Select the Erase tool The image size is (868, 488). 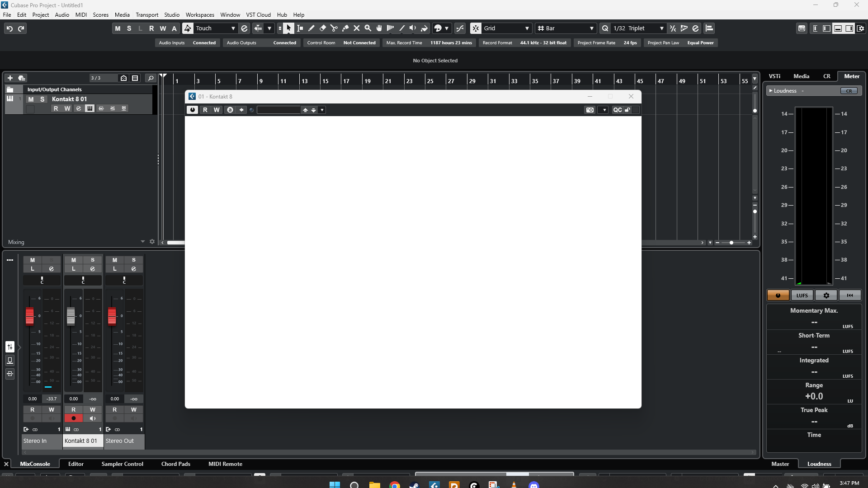[x=322, y=28]
